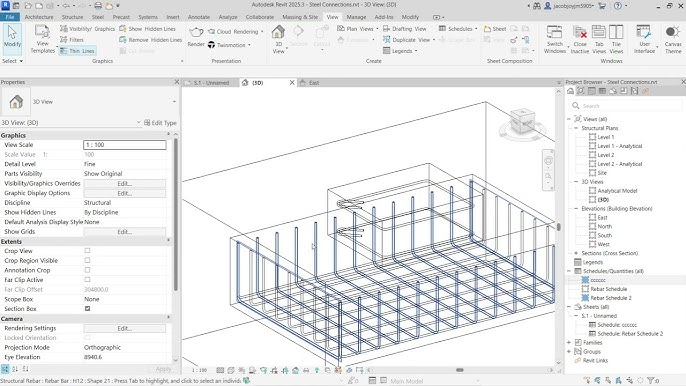Image resolution: width=686 pixels, height=386 pixels.
Task: Toggle the Crop View checkbox
Action: click(88, 251)
